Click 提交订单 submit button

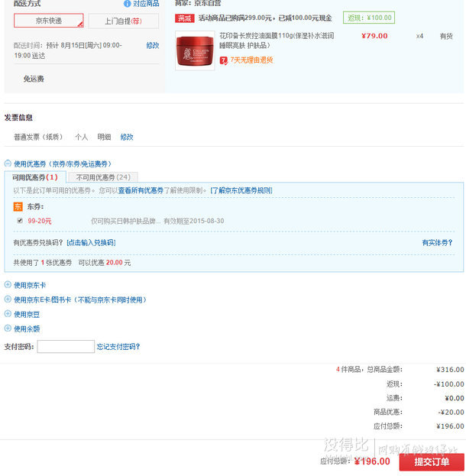(x=432, y=462)
